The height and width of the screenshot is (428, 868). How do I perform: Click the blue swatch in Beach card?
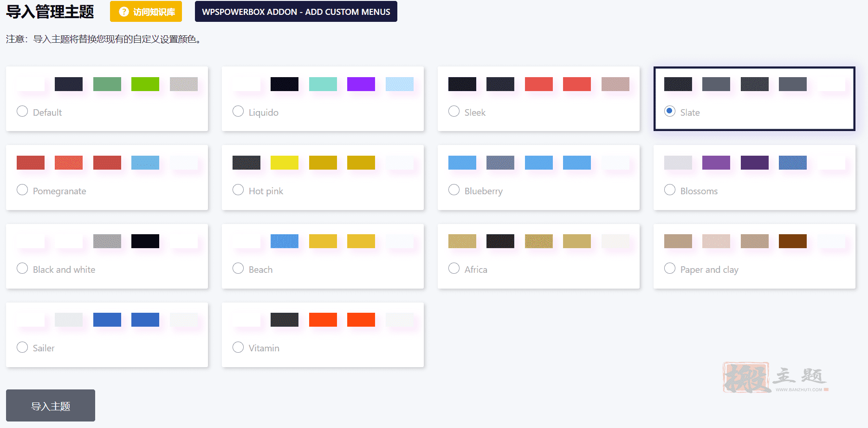tap(285, 241)
